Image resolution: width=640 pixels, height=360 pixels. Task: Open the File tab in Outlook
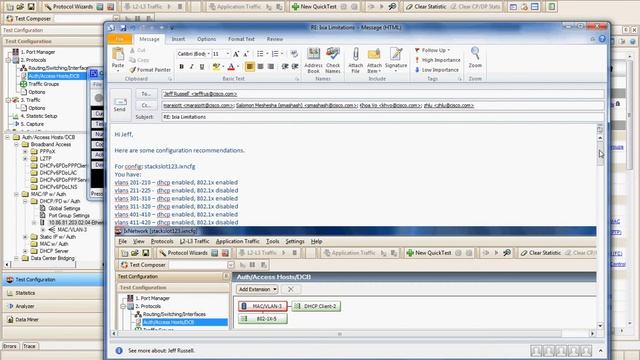[x=120, y=39]
